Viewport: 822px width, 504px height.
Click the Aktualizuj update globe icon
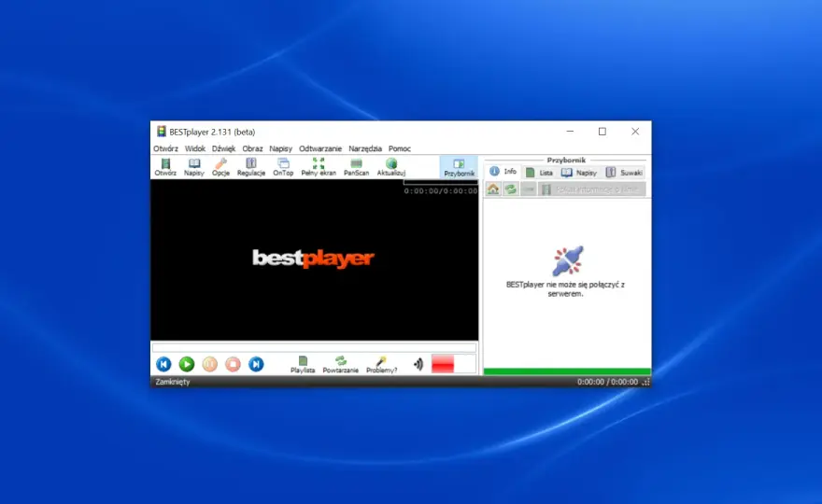pos(391,167)
